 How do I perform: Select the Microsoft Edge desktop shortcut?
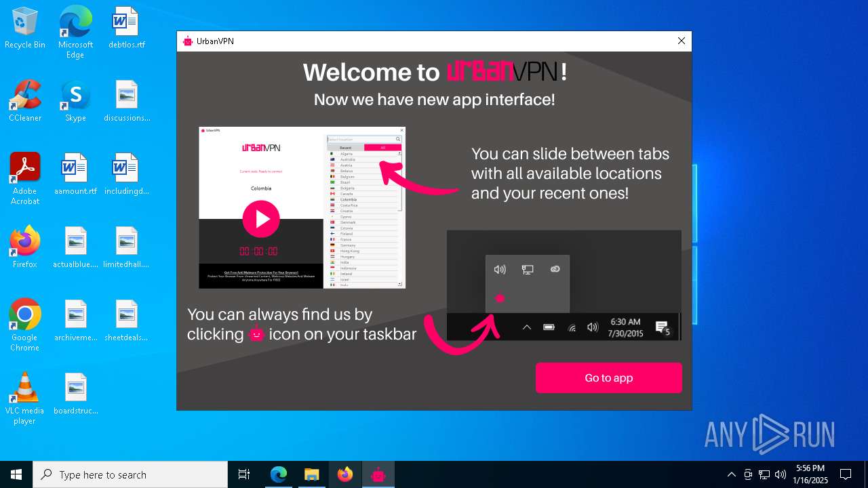[75, 33]
